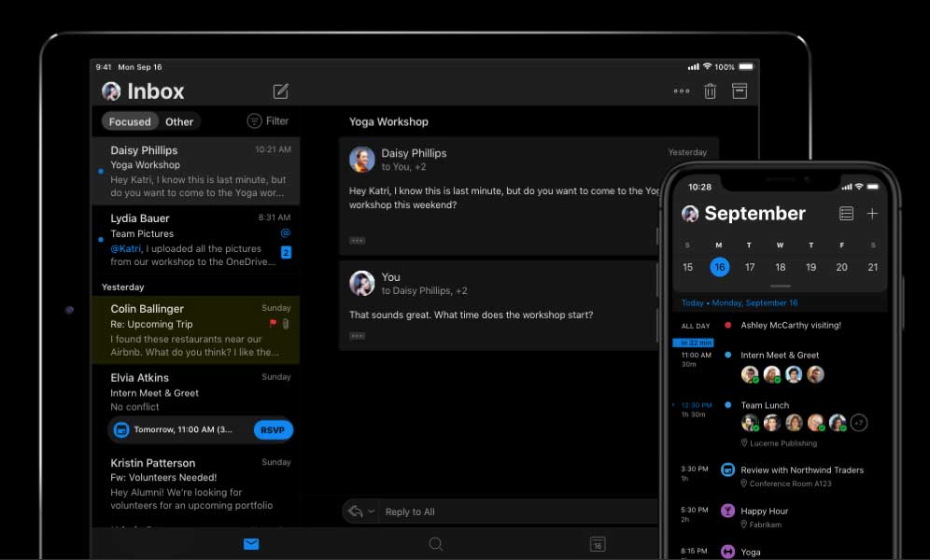
Task: Select Wednesday 18 in the week strip
Action: pyautogui.click(x=781, y=267)
